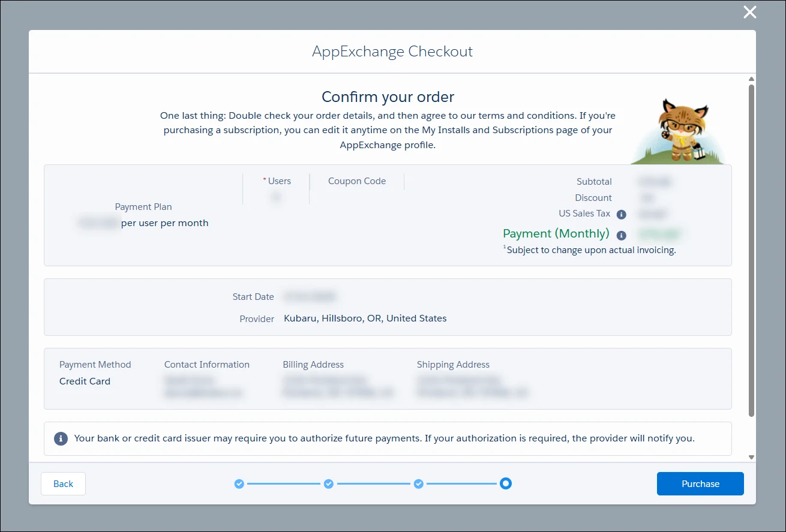This screenshot has width=786, height=532.
Task: Click the Astro bobcat mascot image
Action: pyautogui.click(x=678, y=132)
